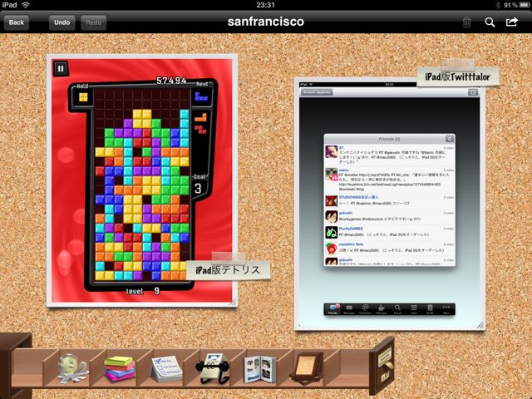Tap the Tetris photo's corner resize handle
This screenshot has width=532, height=399.
coord(233,302)
